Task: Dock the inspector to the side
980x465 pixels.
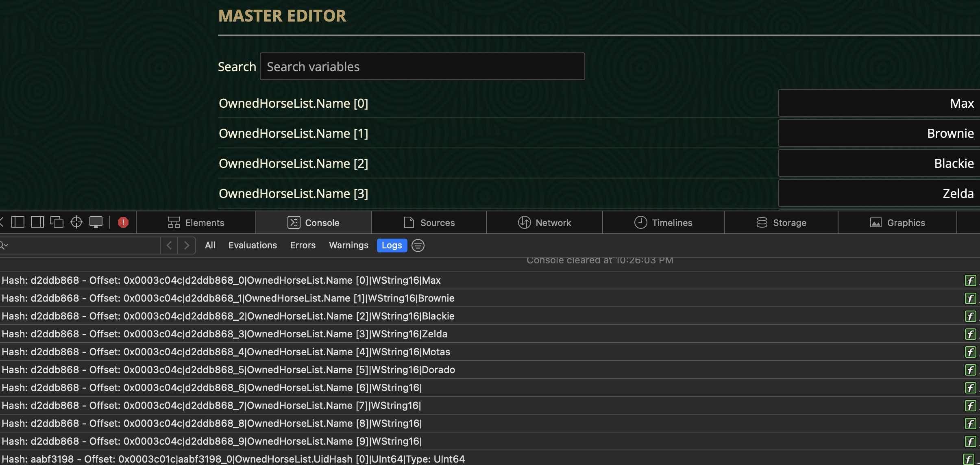Action: [x=37, y=222]
